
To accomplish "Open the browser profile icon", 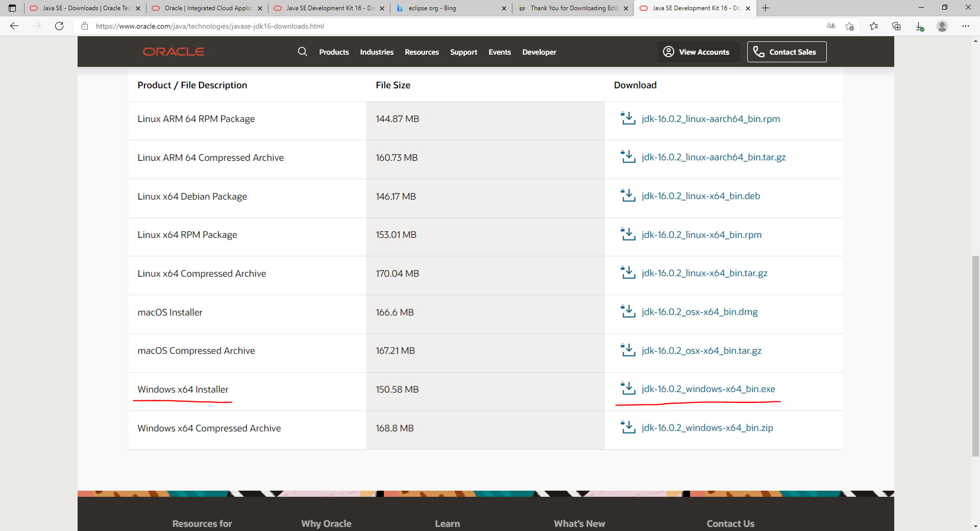I will click(942, 26).
